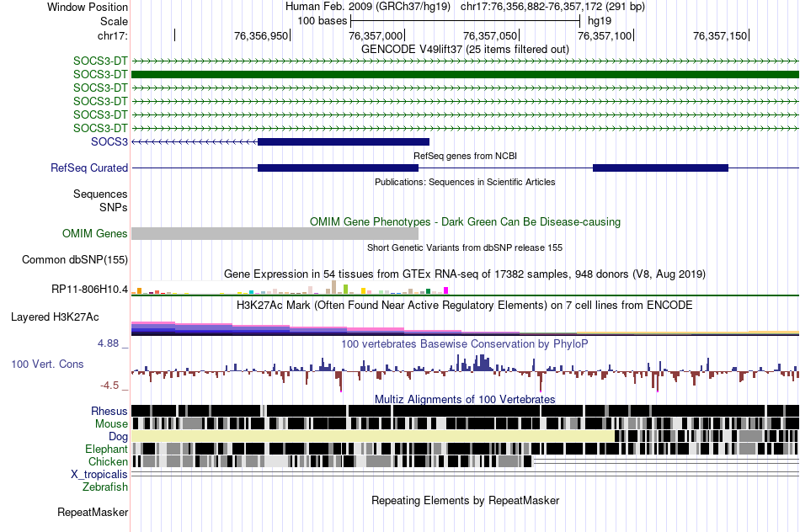Screen dimensions: 800x532
Task: Click the gray OMIM Genes item bar
Action: [275, 234]
